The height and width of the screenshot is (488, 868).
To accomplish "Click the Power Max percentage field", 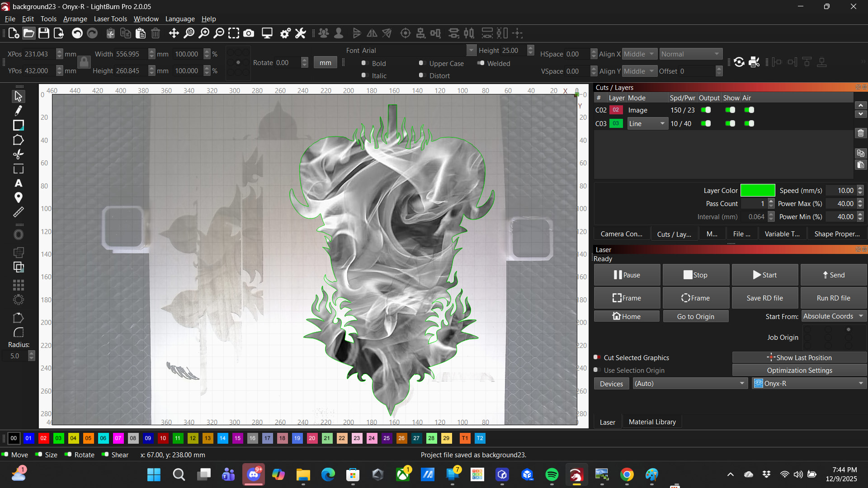I will pos(840,204).
